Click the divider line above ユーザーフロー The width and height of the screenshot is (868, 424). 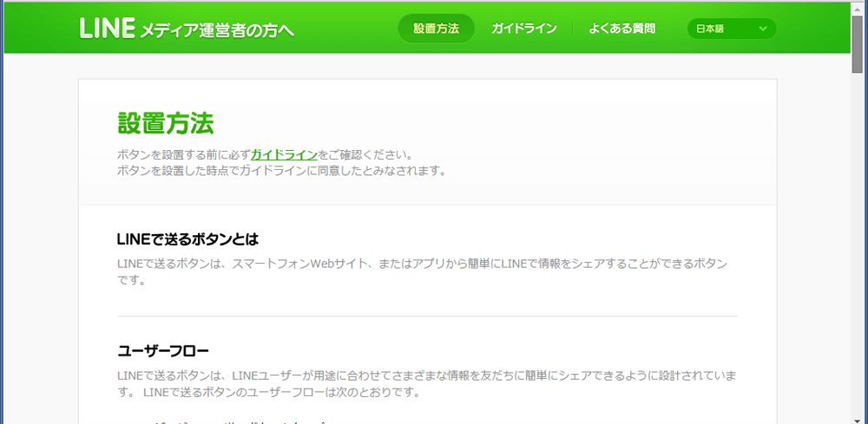427,316
